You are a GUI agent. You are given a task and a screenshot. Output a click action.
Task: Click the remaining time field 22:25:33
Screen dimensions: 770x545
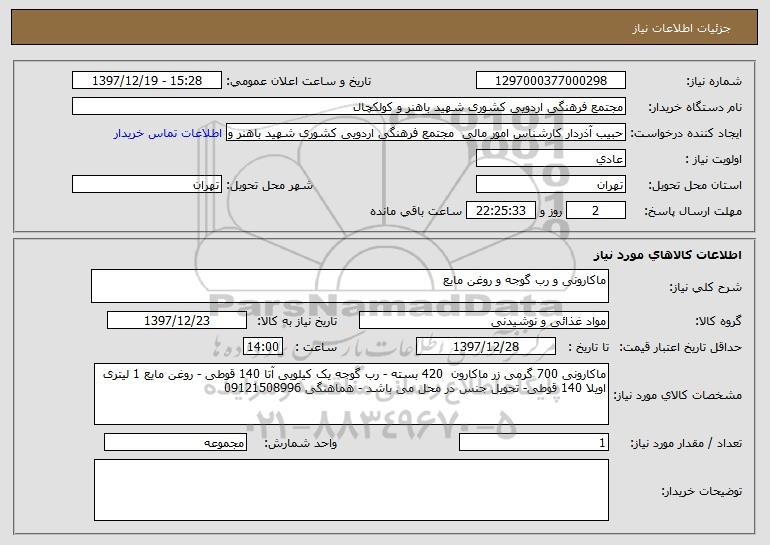[x=500, y=211]
